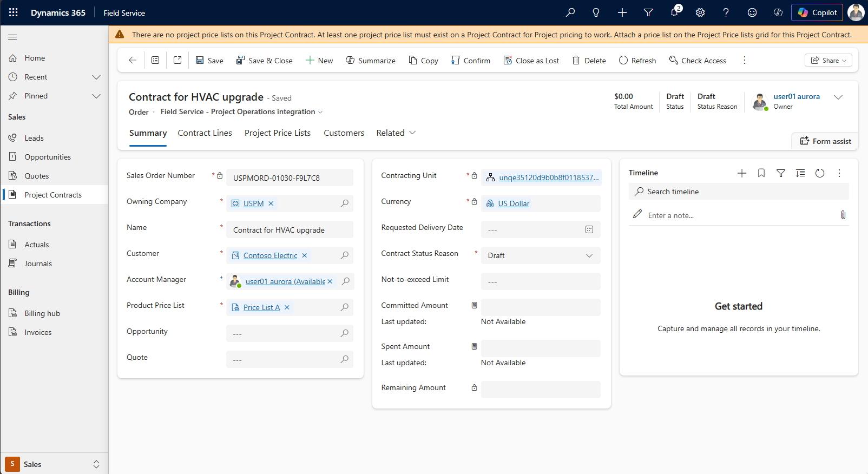Screen dimensions: 868x474
Task: Switch to the Summary tab
Action: click(x=148, y=133)
